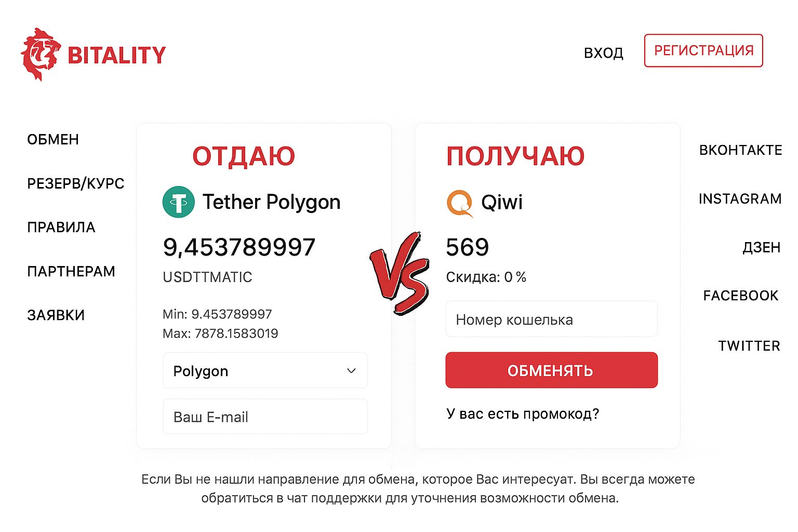
Task: Select ПРАВИЛА in the left sidebar
Action: point(61,227)
